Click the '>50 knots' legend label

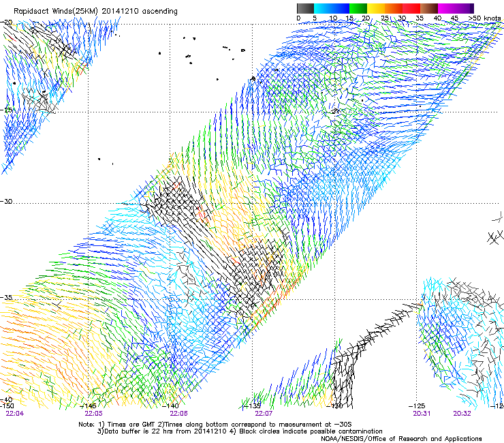(484, 18)
